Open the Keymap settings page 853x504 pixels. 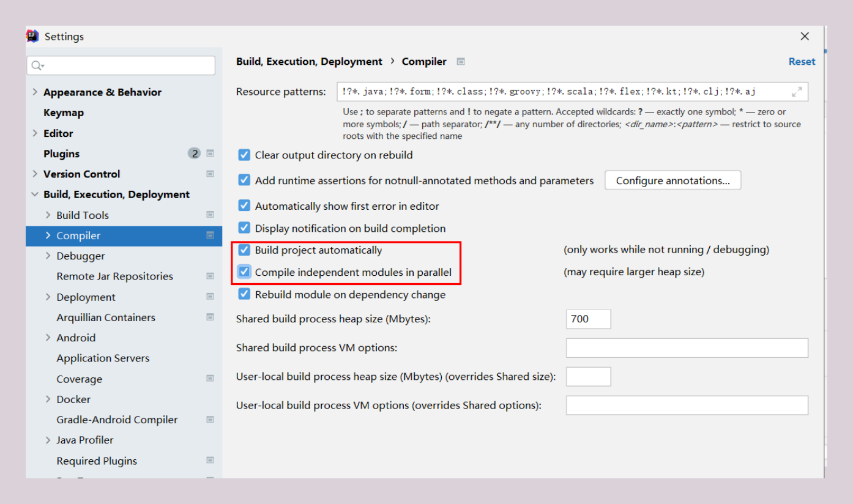tap(64, 113)
